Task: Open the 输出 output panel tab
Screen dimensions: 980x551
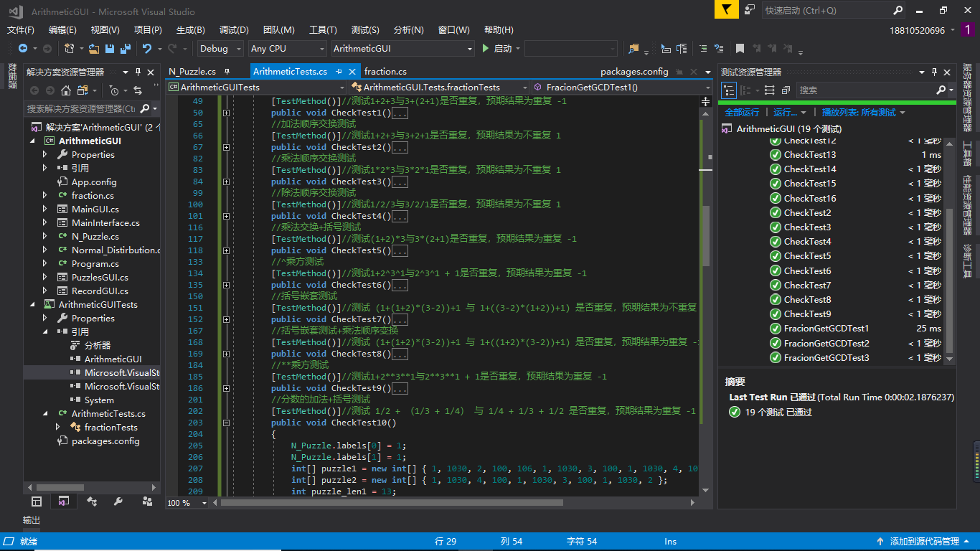Action: [32, 520]
